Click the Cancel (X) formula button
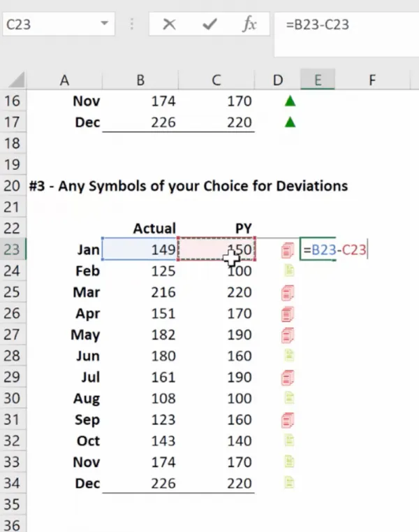 click(x=169, y=25)
